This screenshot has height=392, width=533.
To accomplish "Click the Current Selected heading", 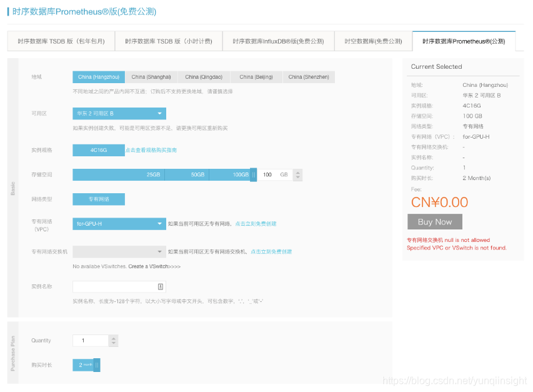I will tap(437, 67).
